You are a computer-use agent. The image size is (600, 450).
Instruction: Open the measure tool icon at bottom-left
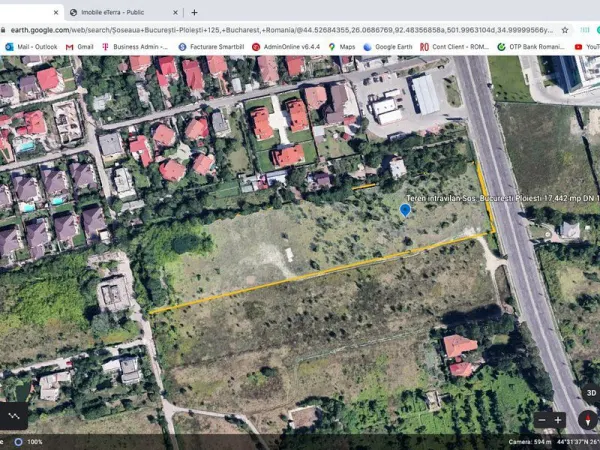coord(14,416)
